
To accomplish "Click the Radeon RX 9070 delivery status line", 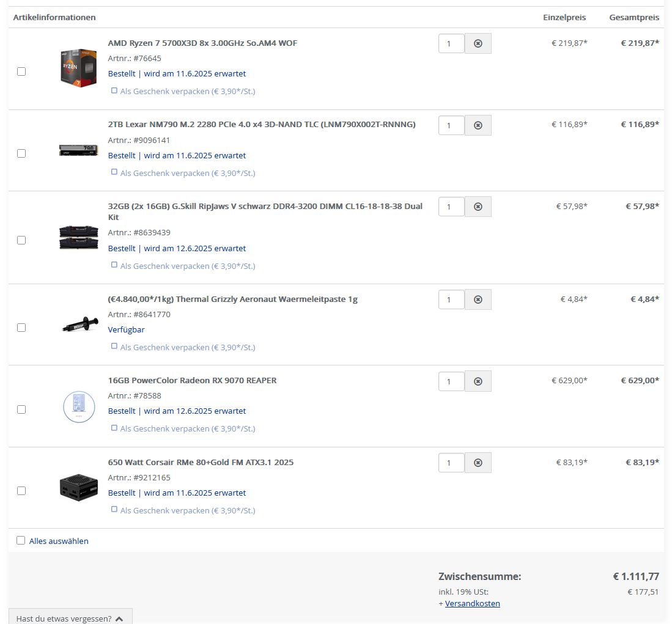I will pyautogui.click(x=177, y=411).
